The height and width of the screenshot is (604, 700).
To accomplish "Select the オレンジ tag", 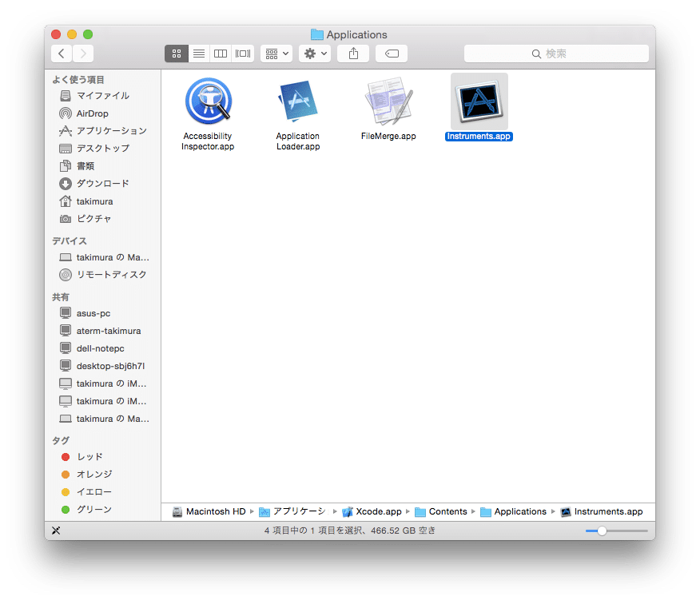I will tap(102, 474).
